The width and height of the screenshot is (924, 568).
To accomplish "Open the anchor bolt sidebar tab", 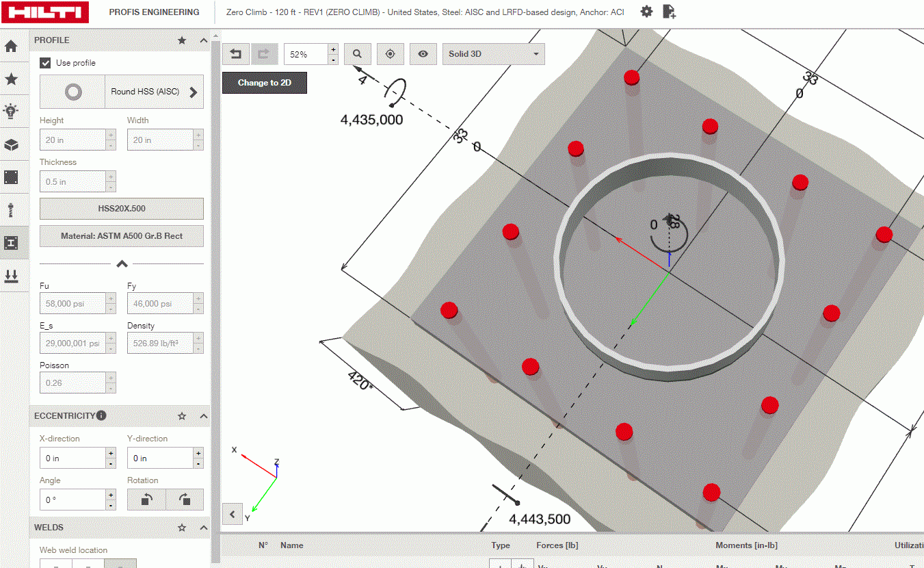I will (11, 210).
